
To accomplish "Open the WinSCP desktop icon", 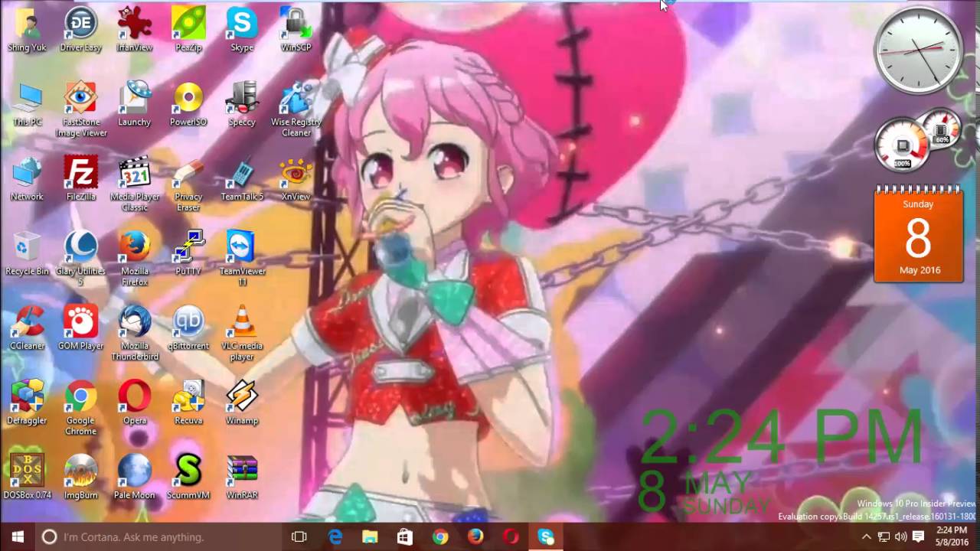I will pos(296,31).
